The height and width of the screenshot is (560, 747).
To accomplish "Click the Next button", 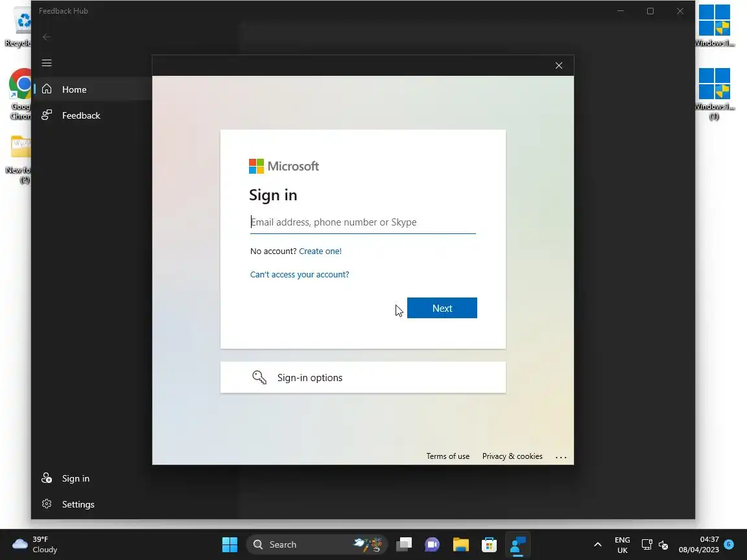I will (442, 308).
